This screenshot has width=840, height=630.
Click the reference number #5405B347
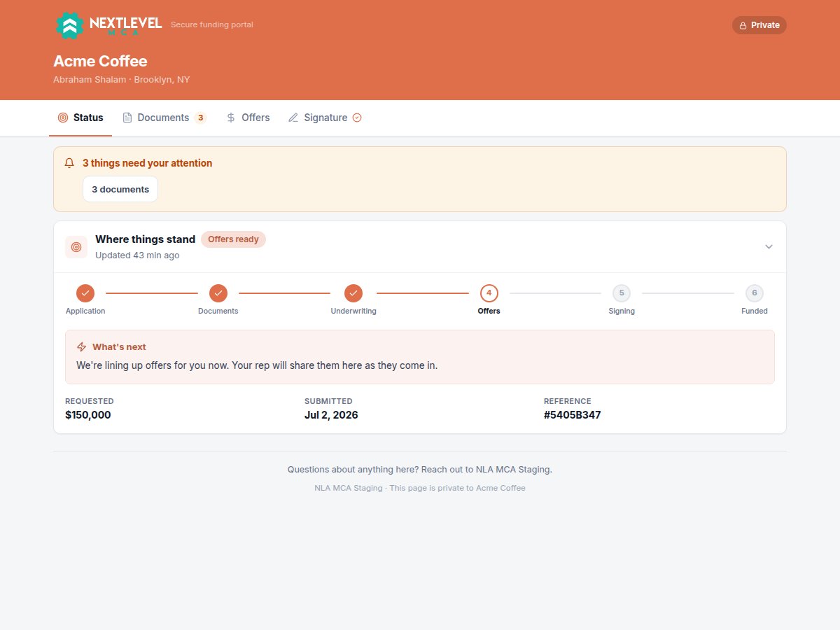coord(573,415)
